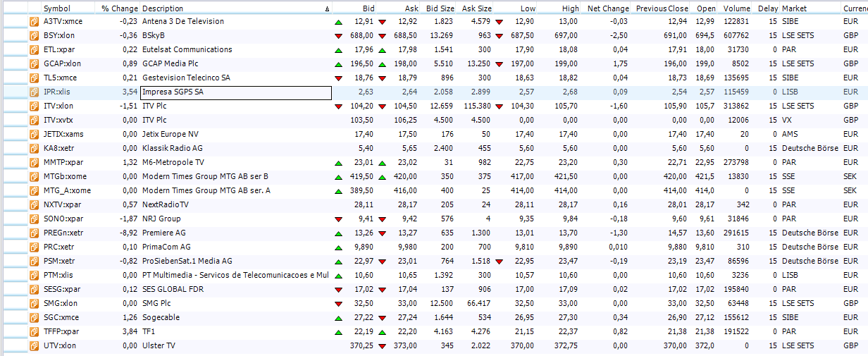Click the instrument icon for A3TV:xmce
Image resolution: width=868 pixels, height=356 pixels.
34,21
